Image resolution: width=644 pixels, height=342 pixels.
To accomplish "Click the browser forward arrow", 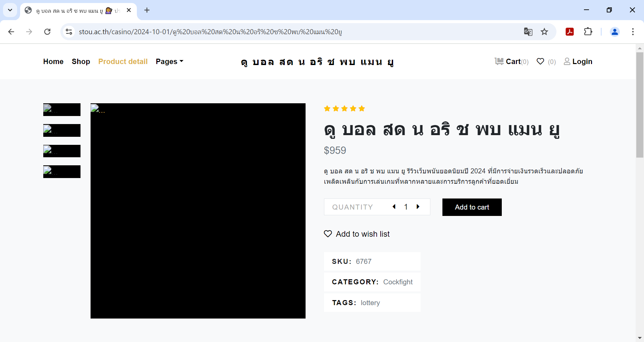I will (29, 32).
